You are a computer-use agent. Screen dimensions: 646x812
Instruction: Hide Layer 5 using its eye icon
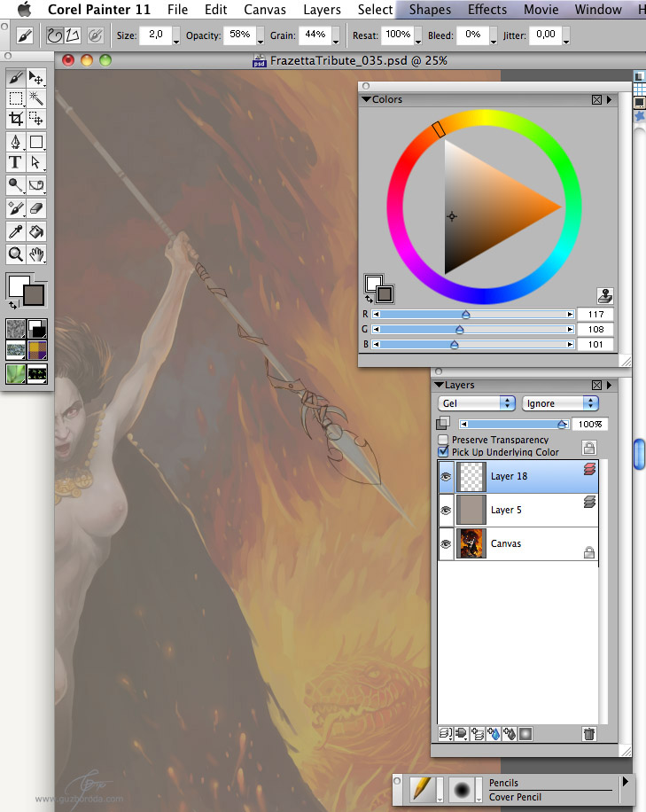pyautogui.click(x=446, y=510)
